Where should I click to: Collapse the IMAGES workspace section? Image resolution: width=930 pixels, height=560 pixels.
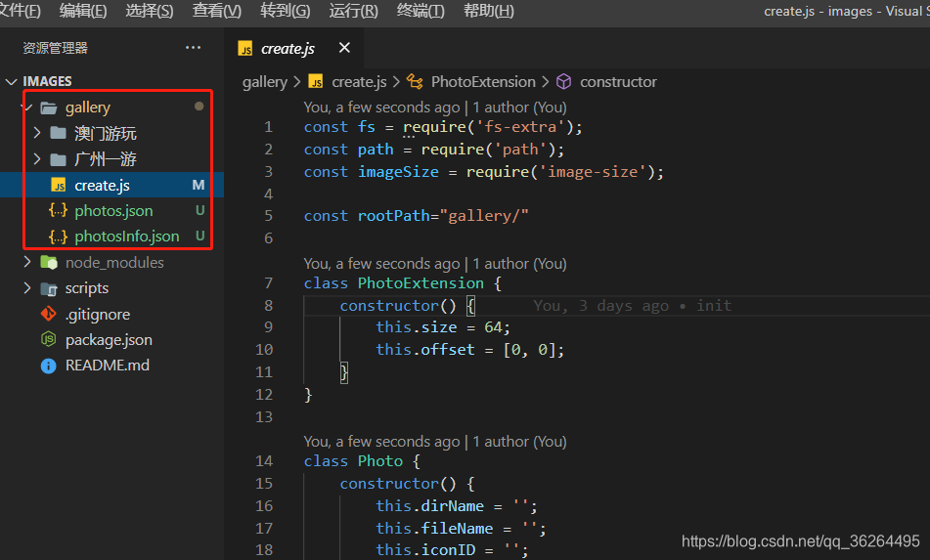click(12, 81)
